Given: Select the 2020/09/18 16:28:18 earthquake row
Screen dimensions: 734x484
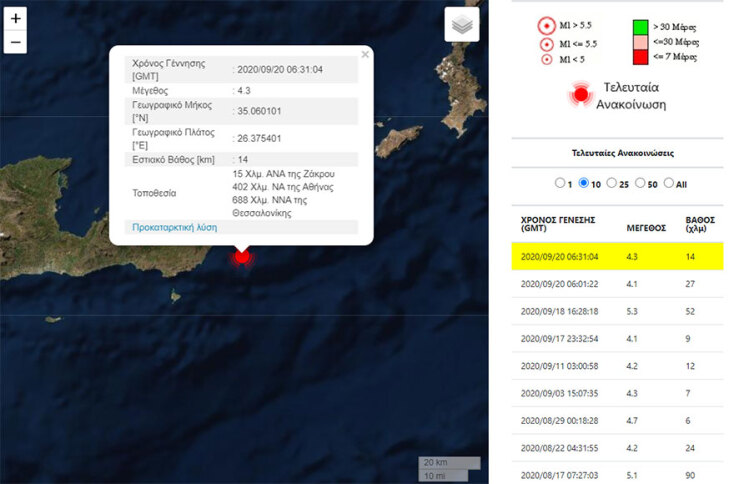Looking at the screenshot, I should coord(615,311).
